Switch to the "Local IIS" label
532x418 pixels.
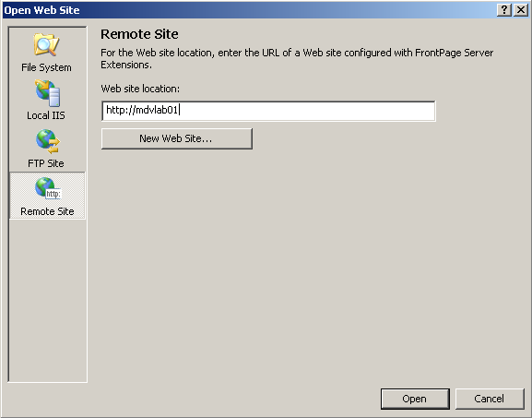pos(46,115)
